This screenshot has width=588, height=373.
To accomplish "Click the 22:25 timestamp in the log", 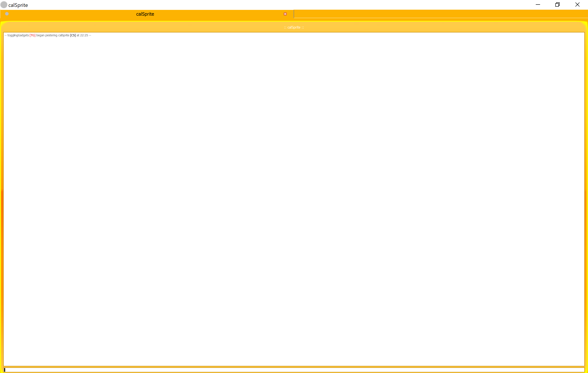I will [84, 35].
